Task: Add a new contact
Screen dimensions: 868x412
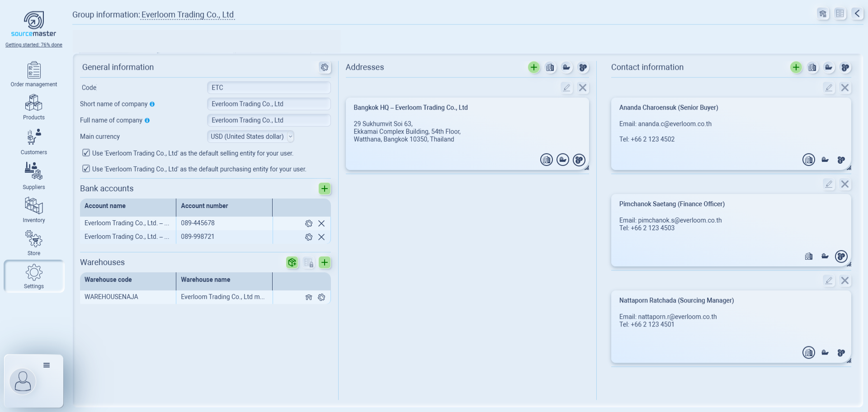Action: point(796,67)
